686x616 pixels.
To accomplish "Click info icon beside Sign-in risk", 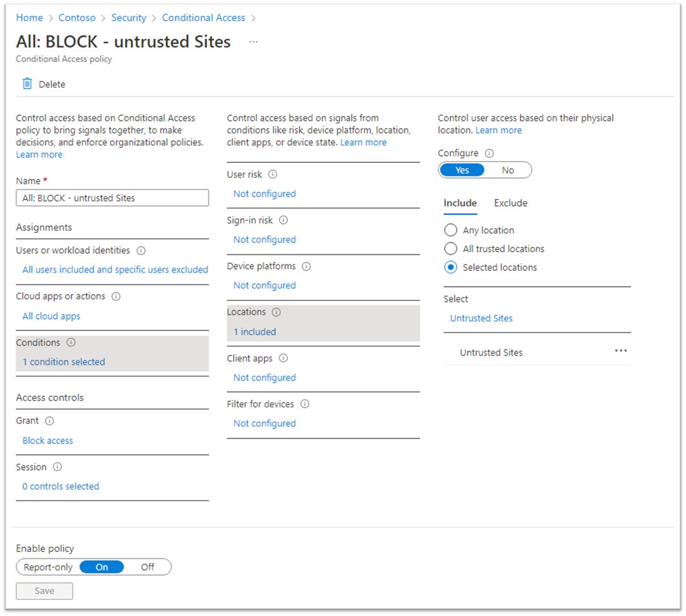I will click(x=283, y=220).
